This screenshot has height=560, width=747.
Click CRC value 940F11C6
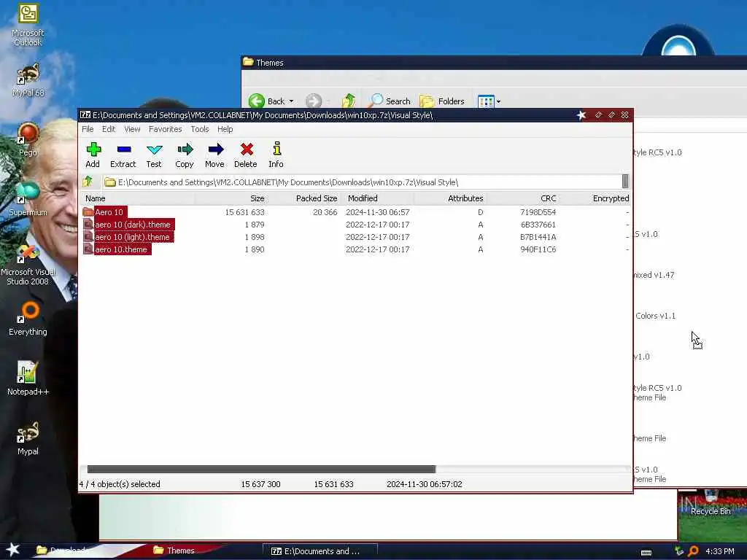coord(538,249)
